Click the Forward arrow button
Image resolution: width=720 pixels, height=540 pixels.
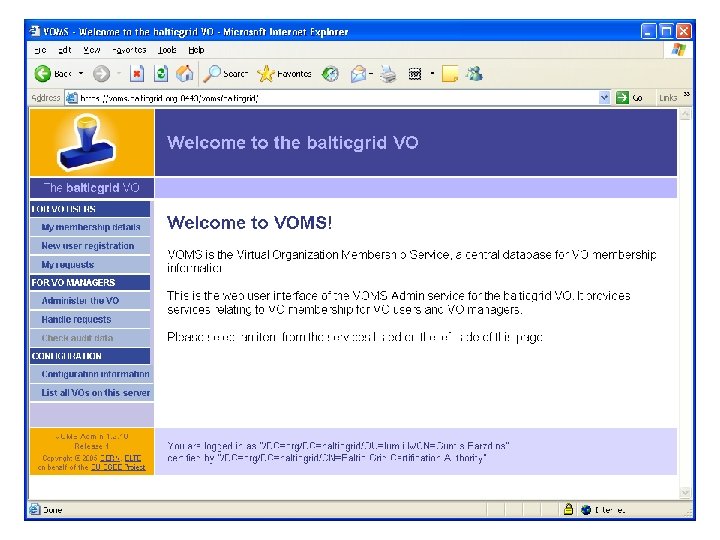click(101, 73)
